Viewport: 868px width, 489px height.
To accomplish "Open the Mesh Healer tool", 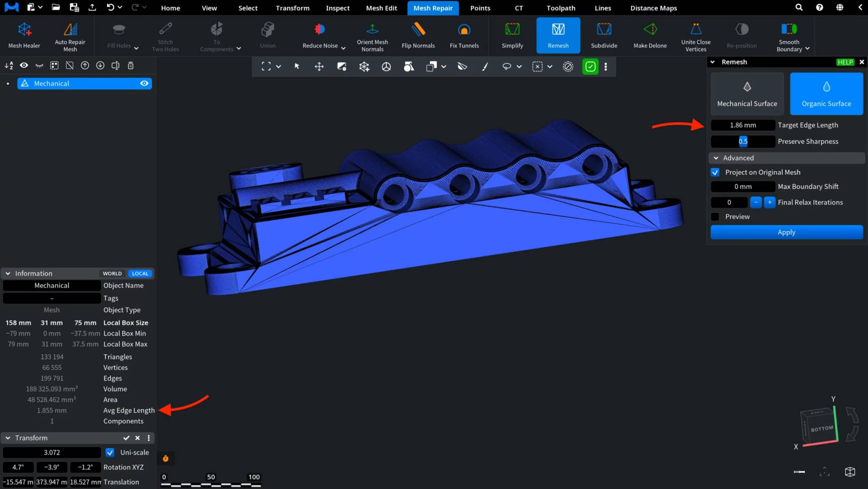I will pos(24,35).
